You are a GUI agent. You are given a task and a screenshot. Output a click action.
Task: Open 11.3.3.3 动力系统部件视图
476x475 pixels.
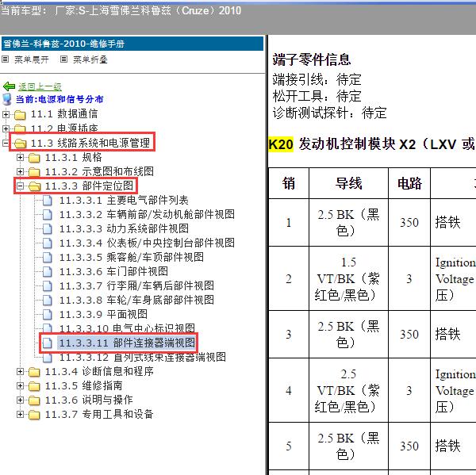[x=124, y=229]
